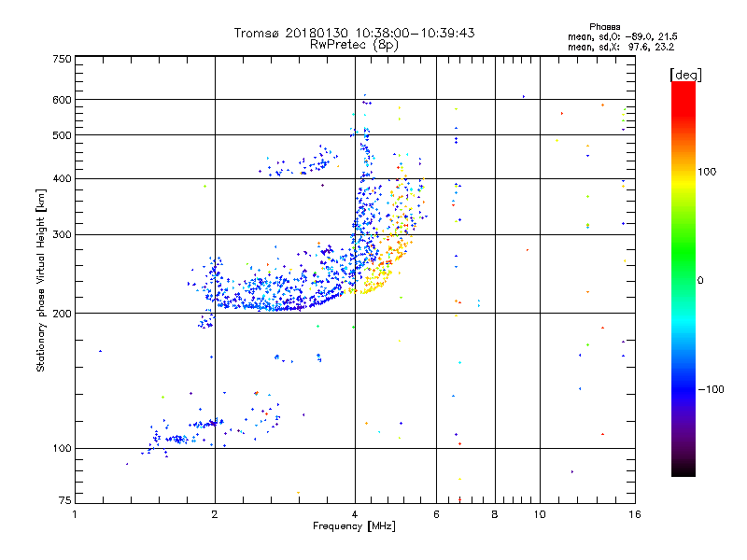The width and height of the screenshot is (747, 560).
Task: Click x-axis tick label '6'
Action: tap(436, 514)
